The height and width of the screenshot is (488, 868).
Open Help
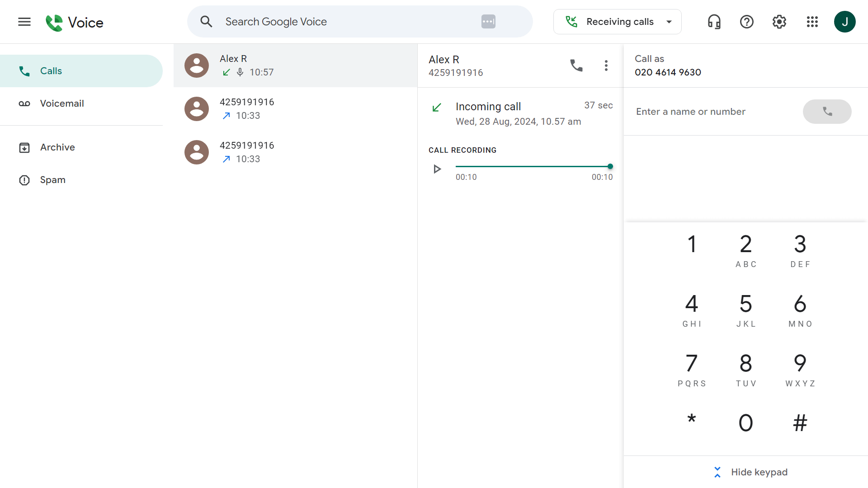click(x=746, y=21)
